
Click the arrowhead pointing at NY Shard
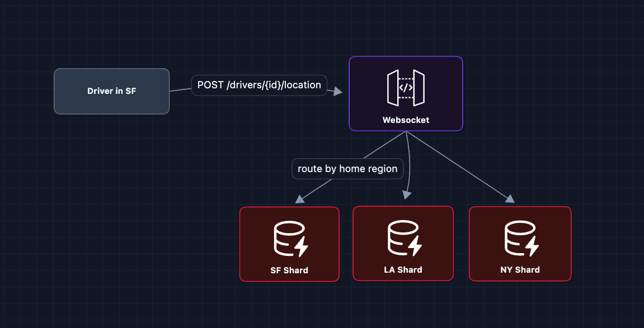point(509,198)
